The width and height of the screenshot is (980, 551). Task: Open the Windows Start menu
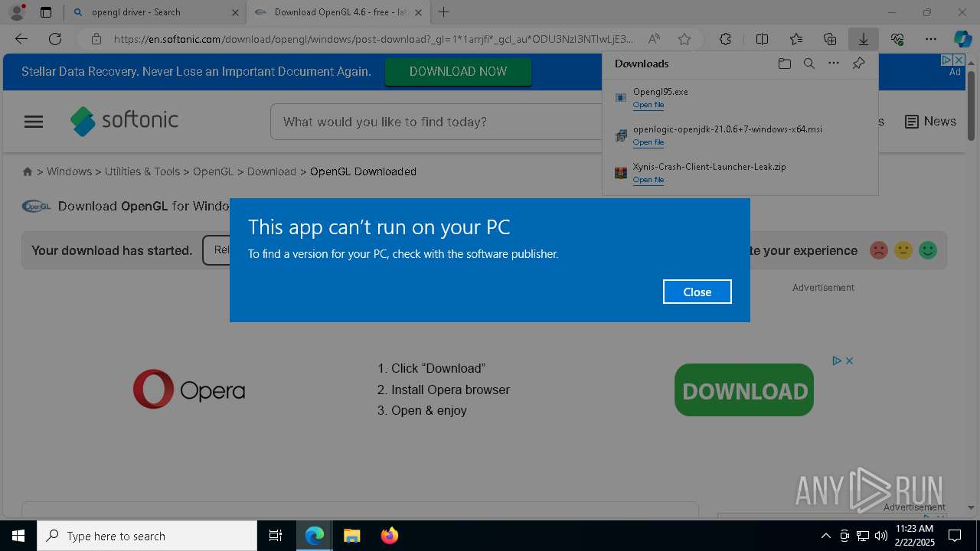point(18,536)
